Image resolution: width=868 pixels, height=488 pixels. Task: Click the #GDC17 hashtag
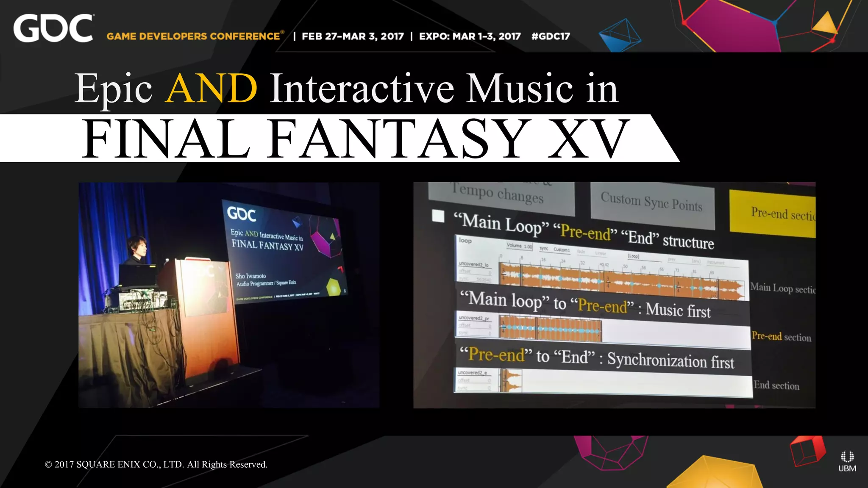[x=551, y=36]
